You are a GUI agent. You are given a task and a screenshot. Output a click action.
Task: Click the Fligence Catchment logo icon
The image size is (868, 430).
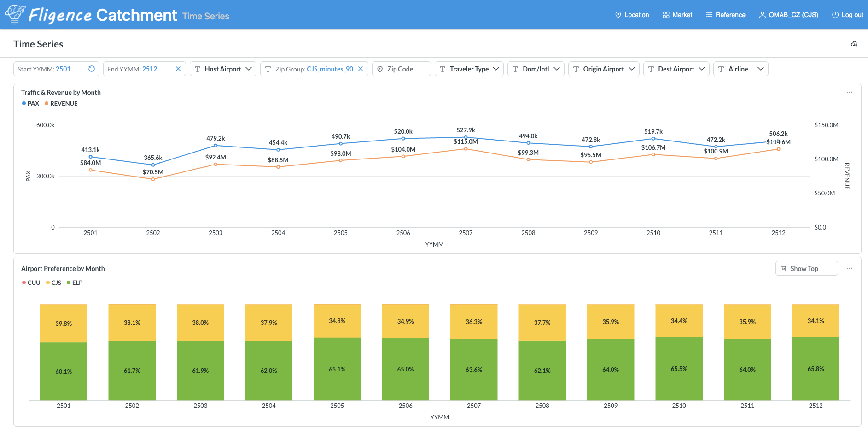pos(14,14)
